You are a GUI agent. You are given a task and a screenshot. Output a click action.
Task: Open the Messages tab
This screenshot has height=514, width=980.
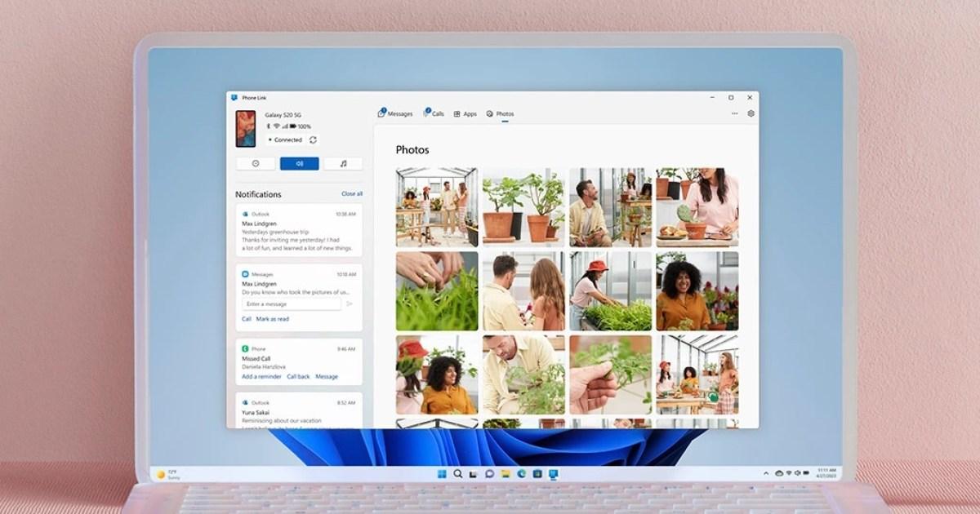click(x=395, y=114)
